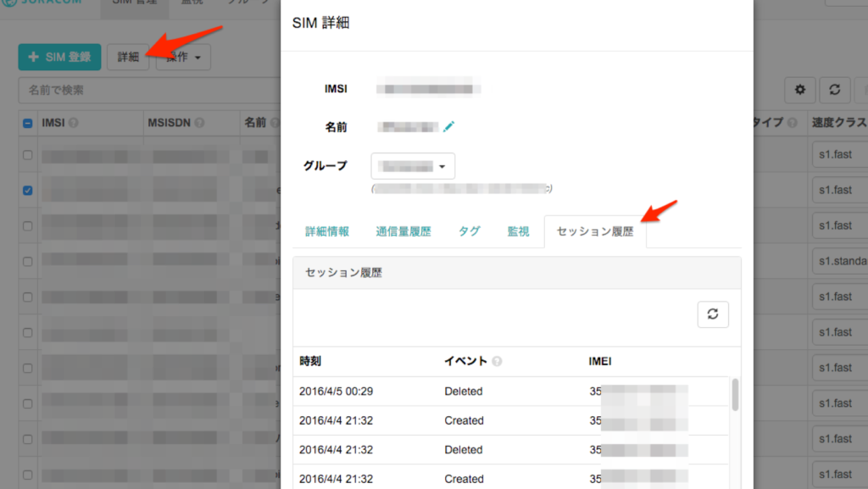The width and height of the screenshot is (868, 489).
Task: Reload session history via its refresh icon
Action: tap(712, 314)
